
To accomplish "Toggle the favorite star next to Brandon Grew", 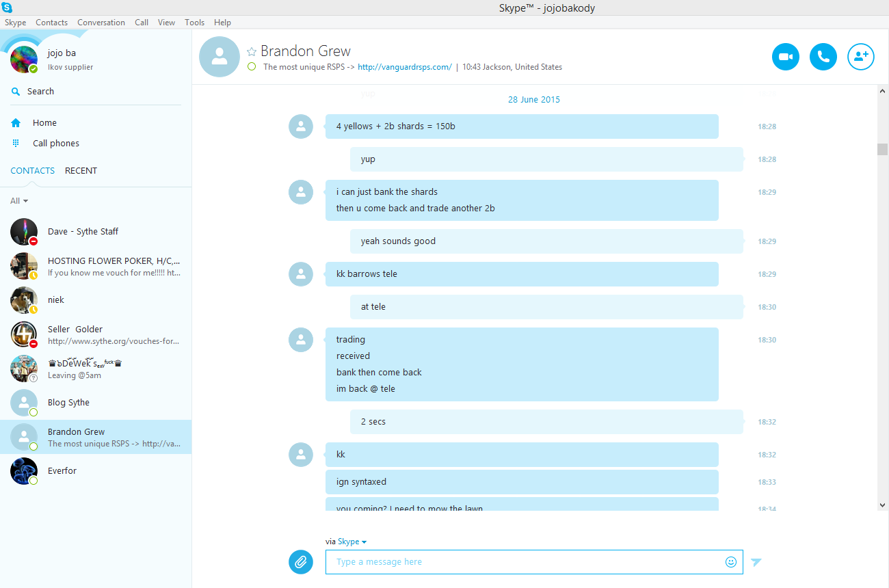I will [x=252, y=51].
